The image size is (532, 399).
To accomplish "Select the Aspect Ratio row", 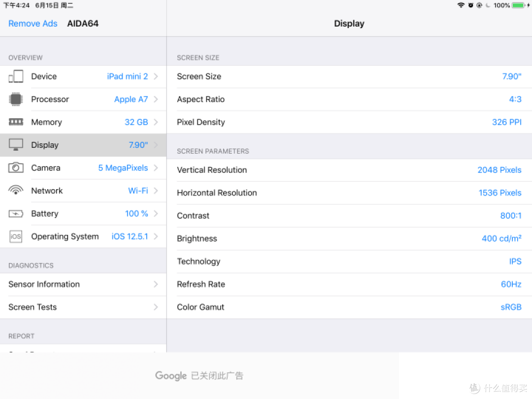I will [349, 99].
